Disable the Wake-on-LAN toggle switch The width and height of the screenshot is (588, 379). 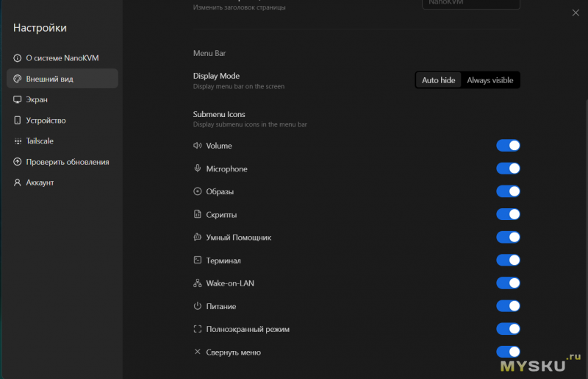508,283
